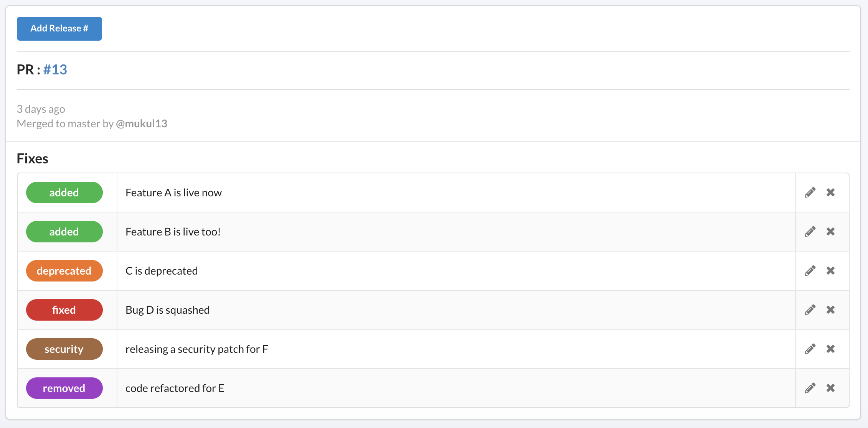Click the deprecated label on C entry
Screen dimensions: 868x428
65,271
